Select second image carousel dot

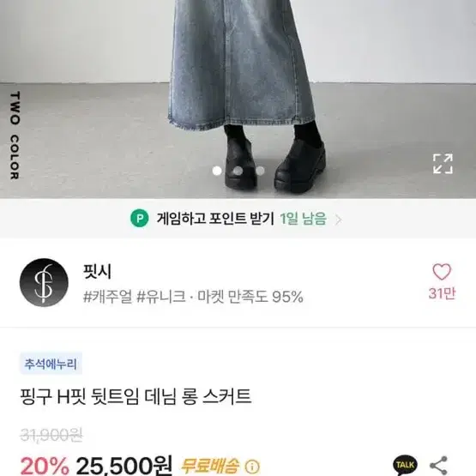238,171
